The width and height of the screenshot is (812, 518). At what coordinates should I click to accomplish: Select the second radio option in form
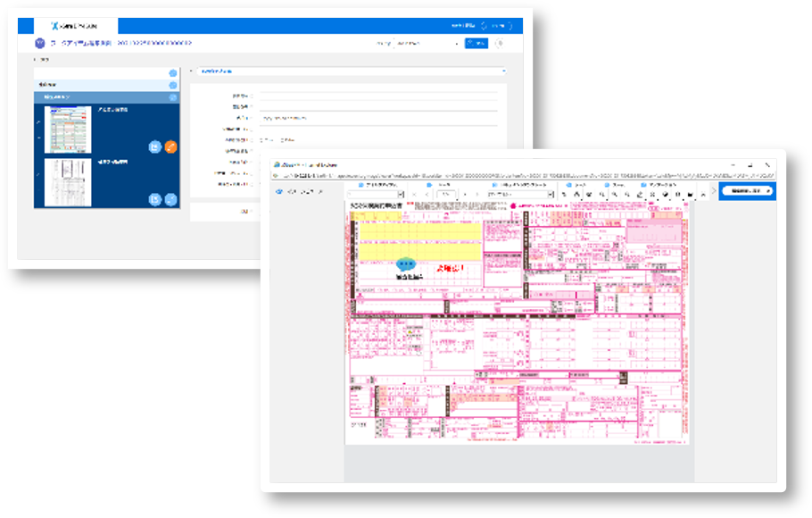(x=282, y=139)
